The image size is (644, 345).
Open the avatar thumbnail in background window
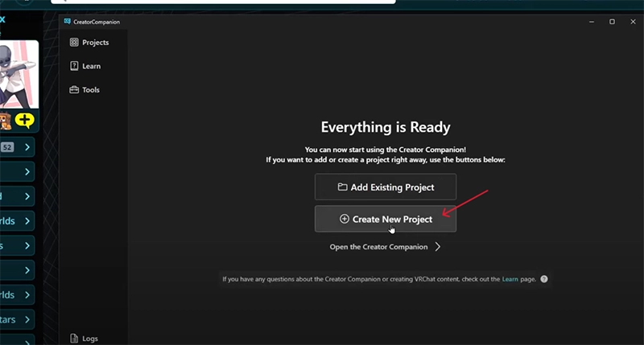19,74
